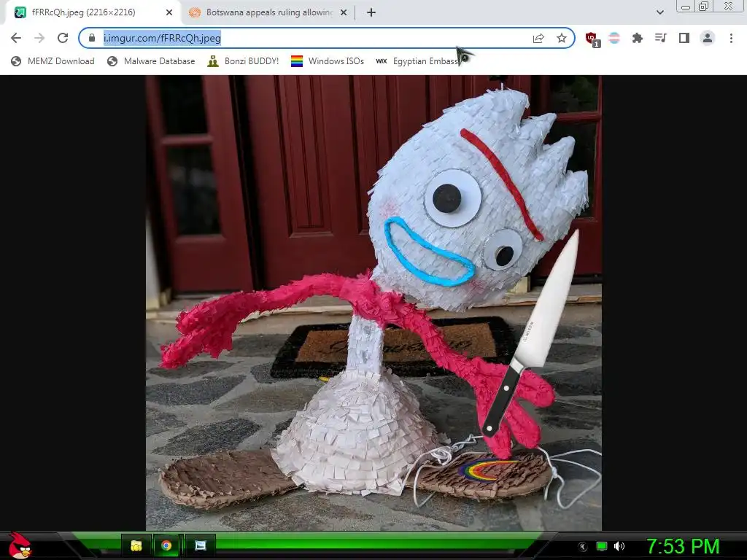The height and width of the screenshot is (560, 747).
Task: Share this page icon in address bar
Action: [538, 38]
